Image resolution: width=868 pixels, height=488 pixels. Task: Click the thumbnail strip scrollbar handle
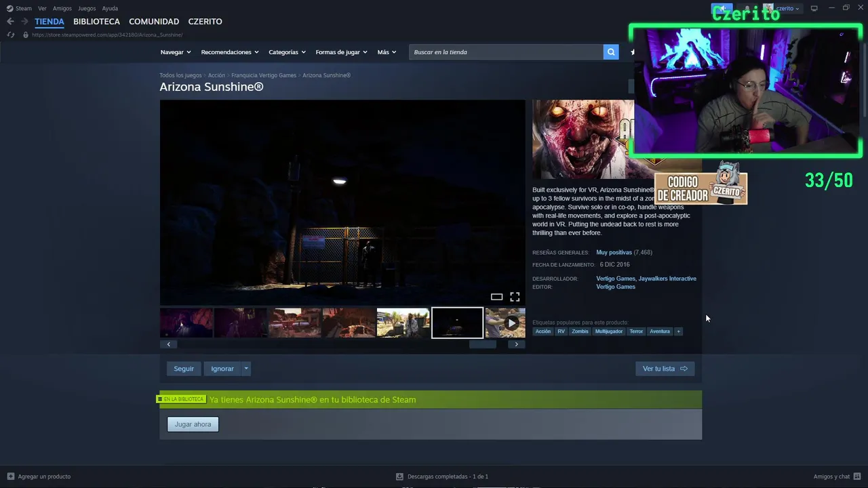coord(483,344)
